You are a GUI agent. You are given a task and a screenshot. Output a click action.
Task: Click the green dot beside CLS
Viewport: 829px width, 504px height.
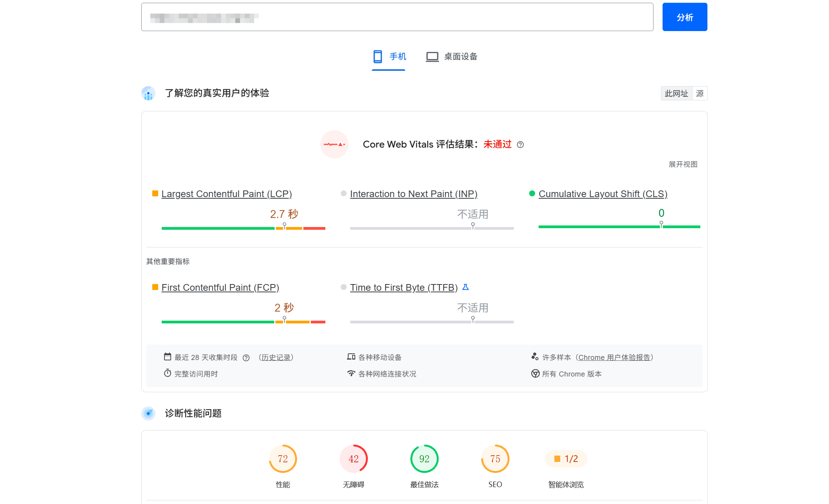[x=532, y=194]
